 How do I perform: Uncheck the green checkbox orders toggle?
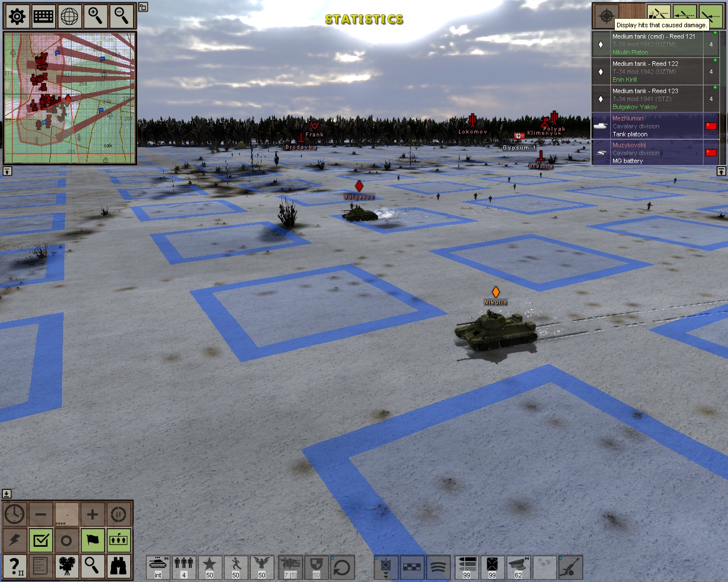pyautogui.click(x=39, y=540)
